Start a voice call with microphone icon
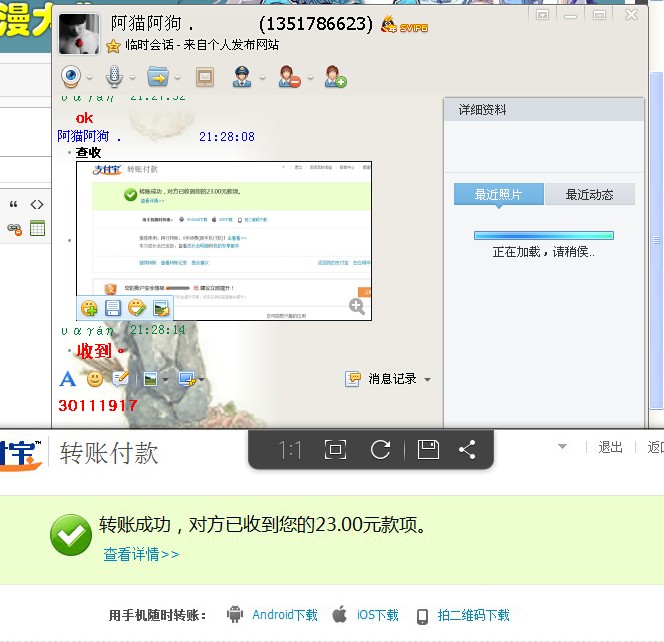The image size is (664, 642). click(114, 77)
